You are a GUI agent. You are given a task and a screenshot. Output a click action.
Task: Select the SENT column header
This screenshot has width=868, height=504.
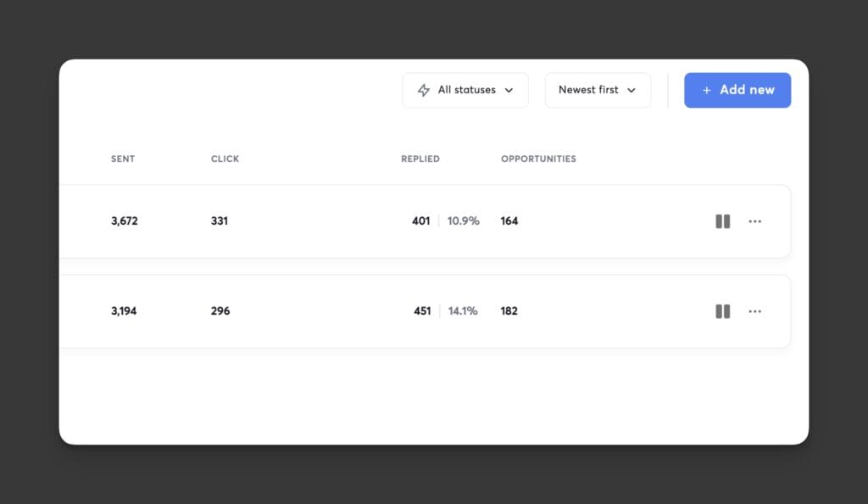[122, 159]
